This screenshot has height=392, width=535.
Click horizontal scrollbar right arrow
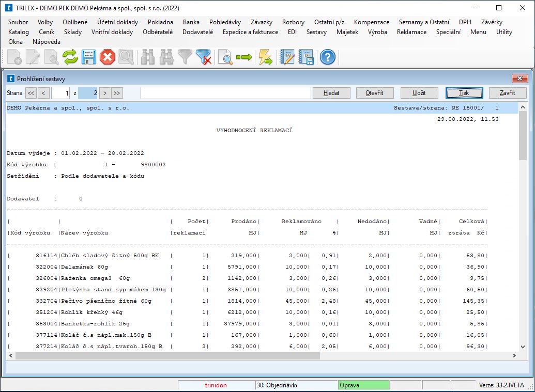pos(514,355)
